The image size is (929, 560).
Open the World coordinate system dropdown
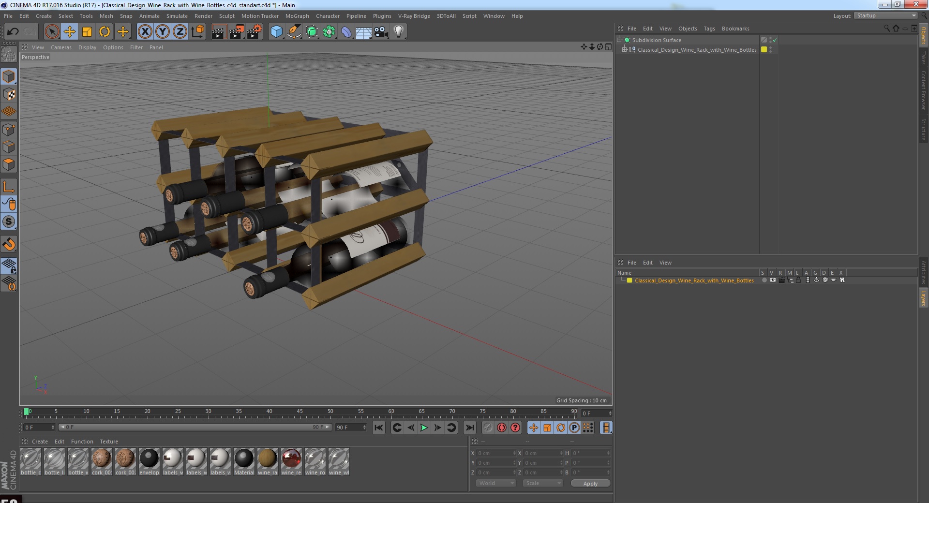click(x=496, y=483)
